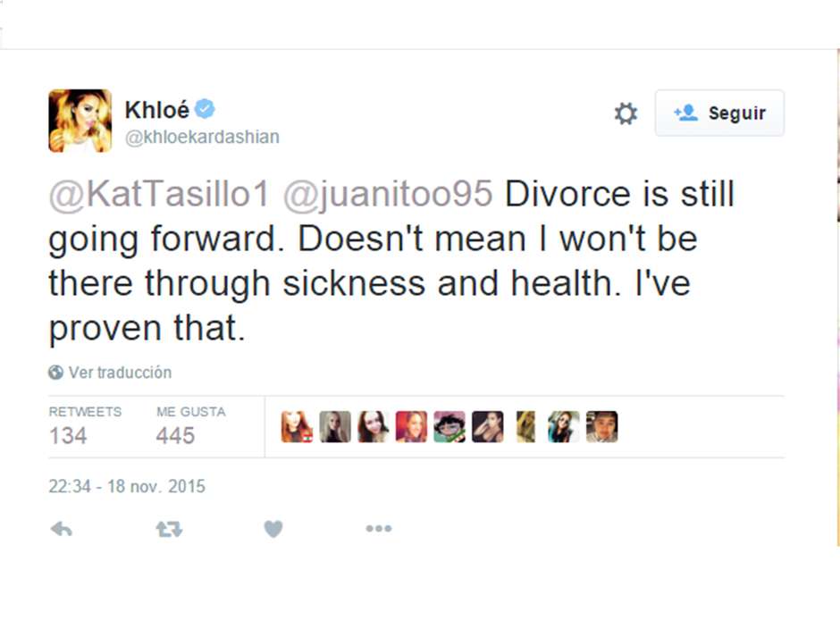View the 445 Me gusta list

click(175, 435)
